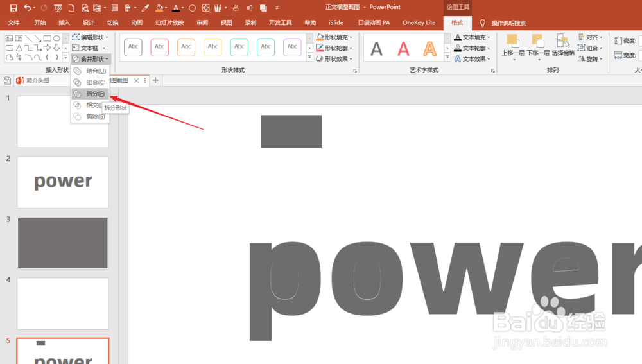Select the rectangle shape in shapes gallery
Screen dimensions: 642x364
48,38
